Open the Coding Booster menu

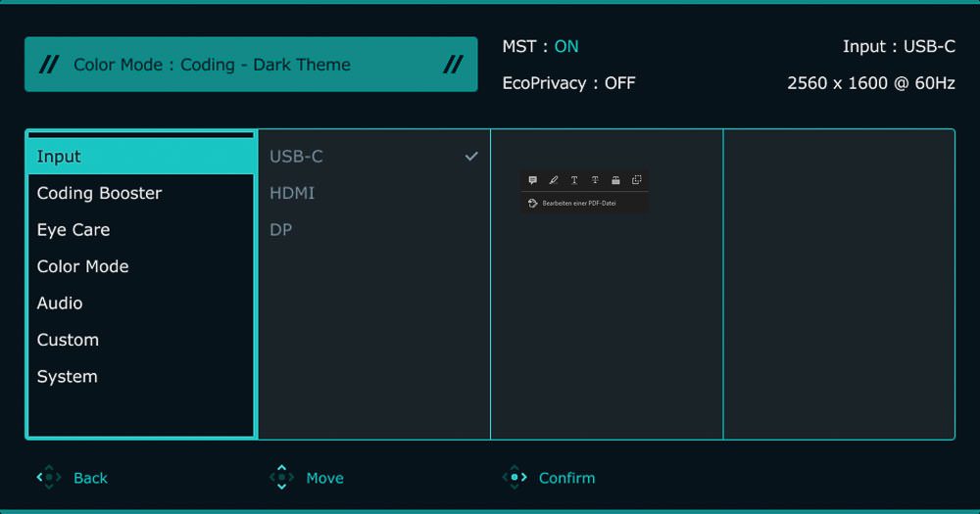tap(99, 193)
